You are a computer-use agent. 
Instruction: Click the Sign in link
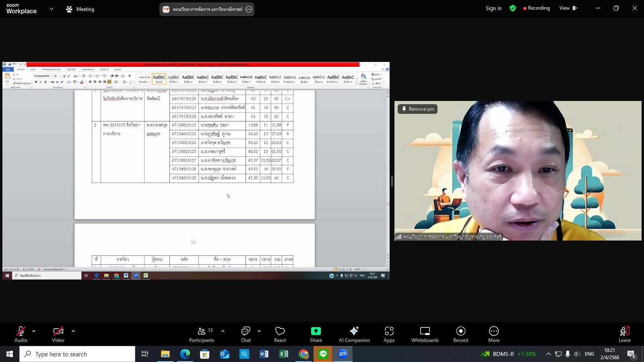[493, 8]
